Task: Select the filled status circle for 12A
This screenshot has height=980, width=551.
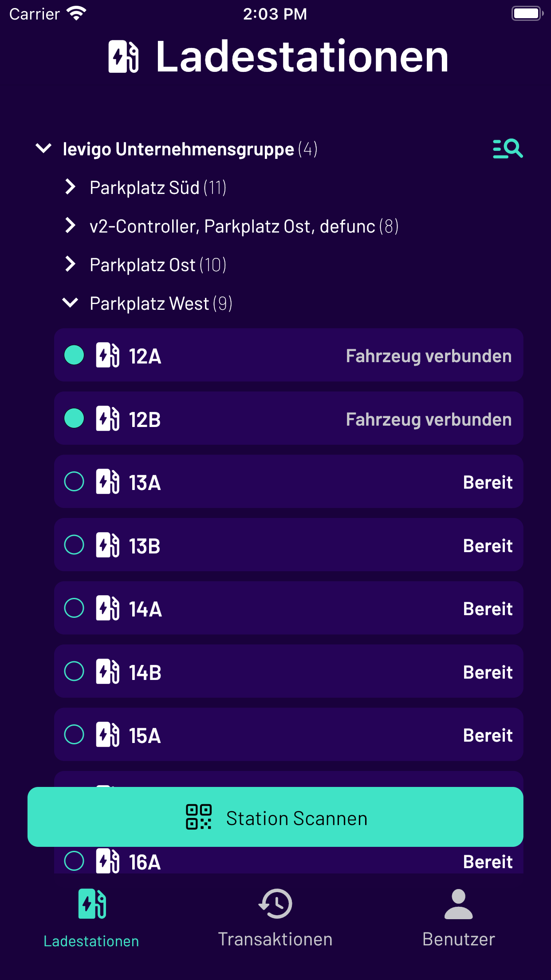Action: tap(74, 355)
